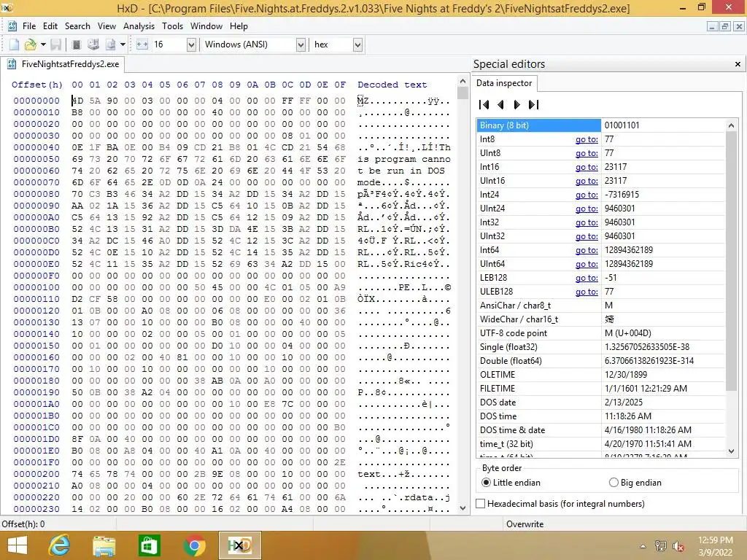Click the FILETIME row in inspector

(x=601, y=388)
